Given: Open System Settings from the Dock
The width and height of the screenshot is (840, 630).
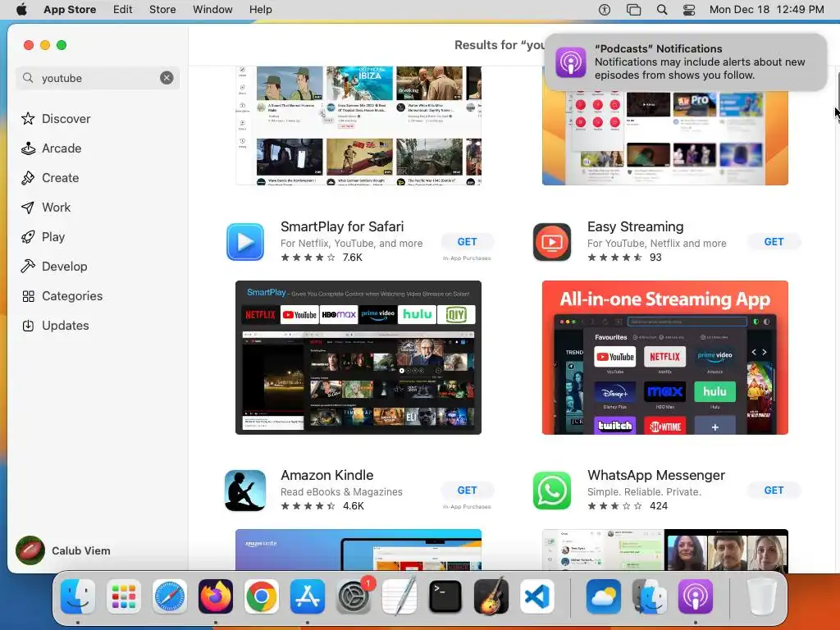Looking at the screenshot, I should click(353, 596).
